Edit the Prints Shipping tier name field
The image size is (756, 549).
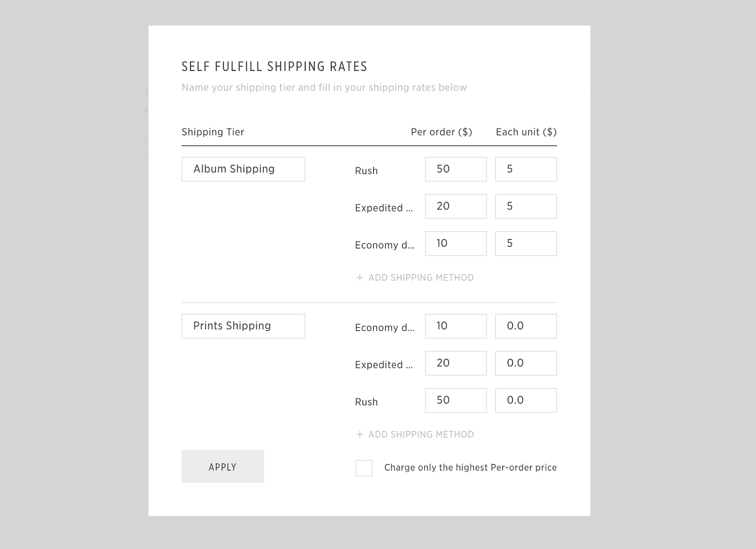point(243,326)
